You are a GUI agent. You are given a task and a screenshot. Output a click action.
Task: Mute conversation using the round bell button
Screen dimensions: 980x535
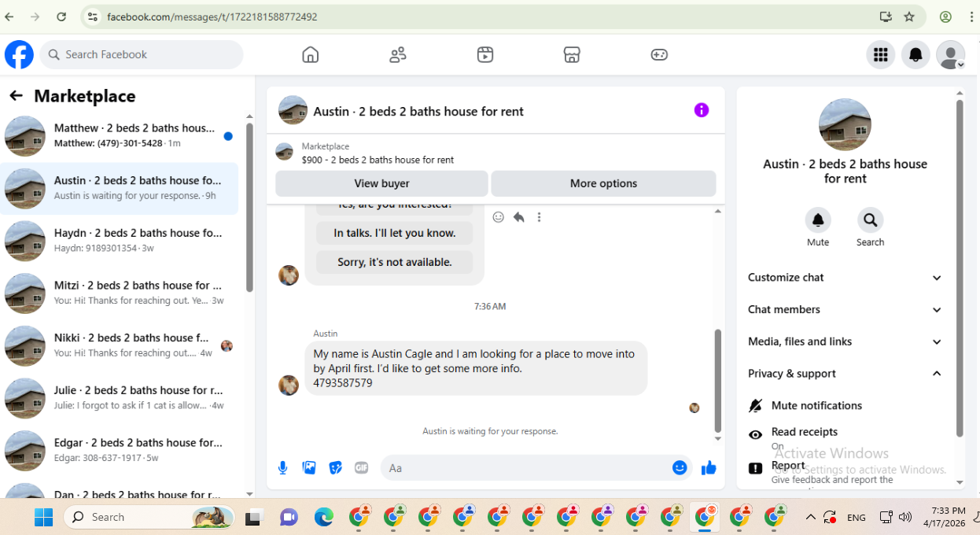click(x=818, y=220)
